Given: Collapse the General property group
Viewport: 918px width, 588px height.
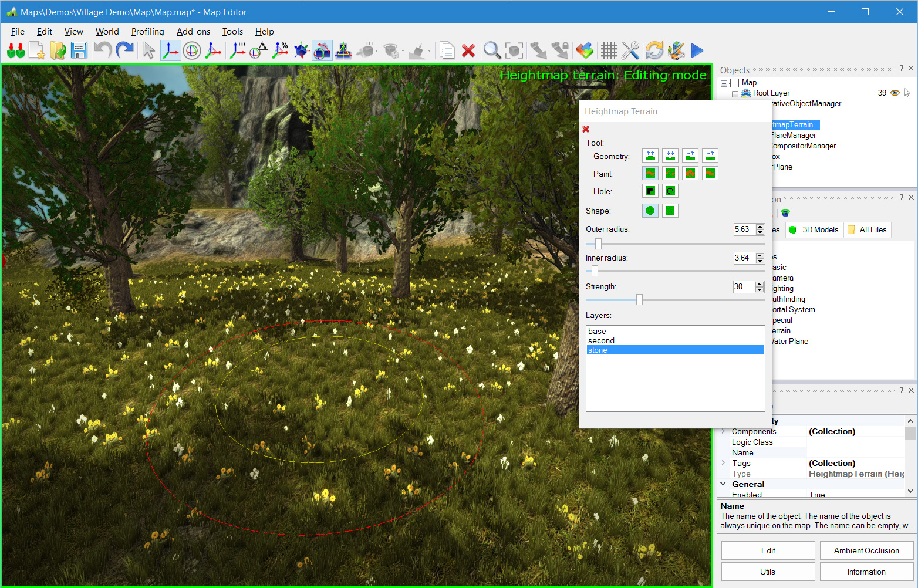Looking at the screenshot, I should tap(724, 484).
